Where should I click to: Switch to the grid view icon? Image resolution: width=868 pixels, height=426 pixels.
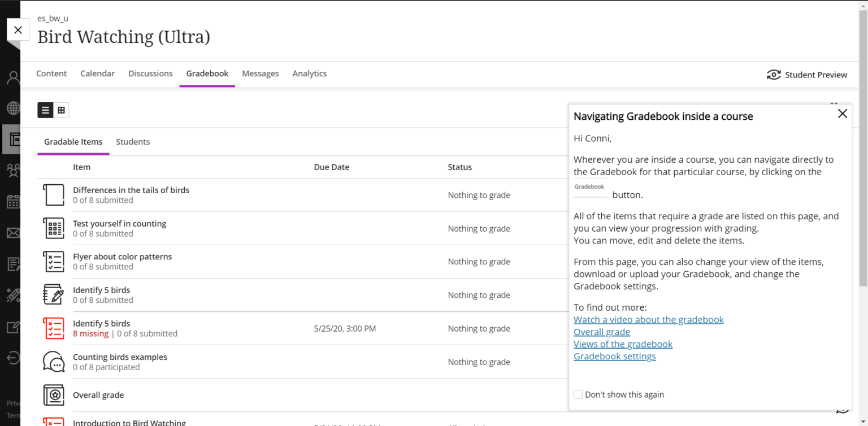(61, 110)
